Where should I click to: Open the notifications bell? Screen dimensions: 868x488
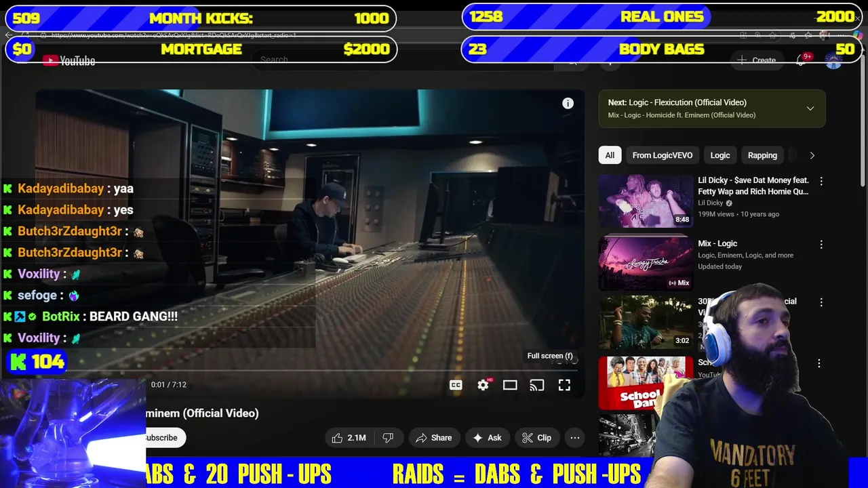pos(801,60)
